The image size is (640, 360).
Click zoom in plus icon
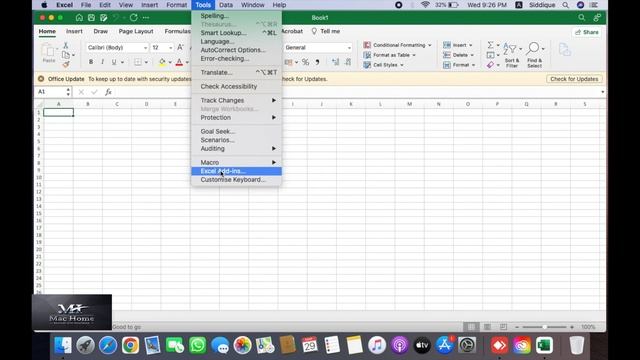(572, 327)
